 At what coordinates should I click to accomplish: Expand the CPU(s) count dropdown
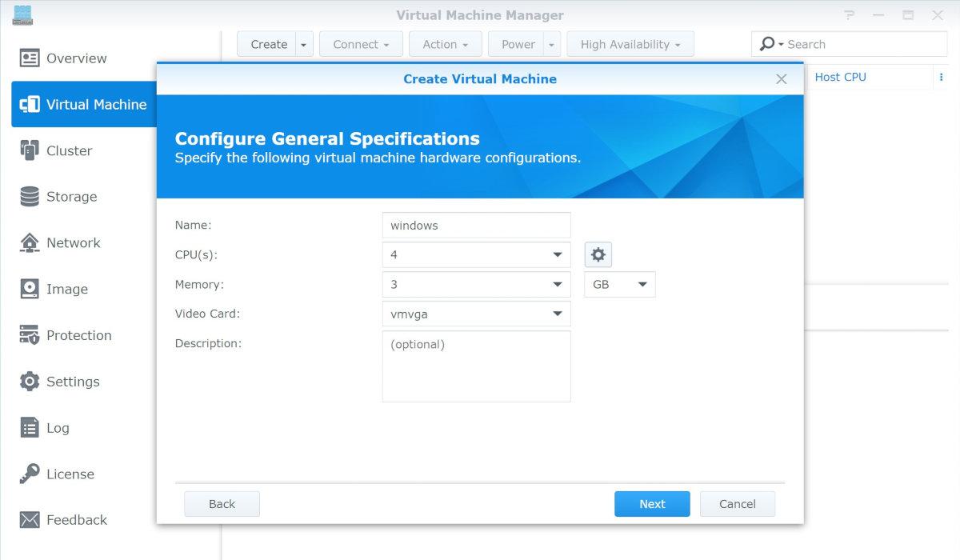476,255
